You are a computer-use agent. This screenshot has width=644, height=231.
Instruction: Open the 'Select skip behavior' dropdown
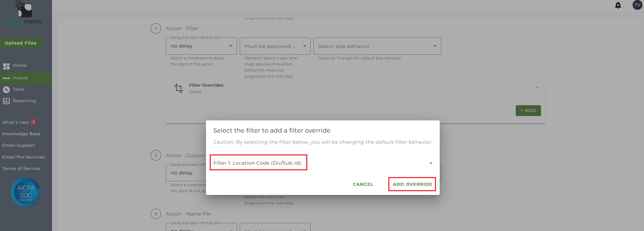pyautogui.click(x=377, y=46)
